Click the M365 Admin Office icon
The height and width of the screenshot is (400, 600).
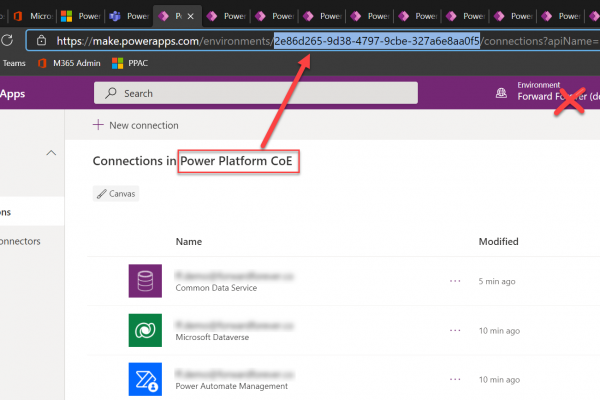pyautogui.click(x=42, y=63)
